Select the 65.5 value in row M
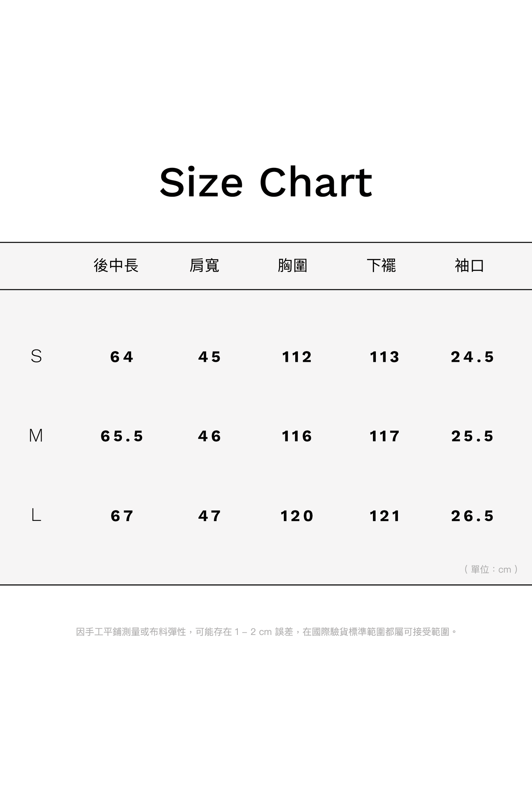 coord(122,437)
